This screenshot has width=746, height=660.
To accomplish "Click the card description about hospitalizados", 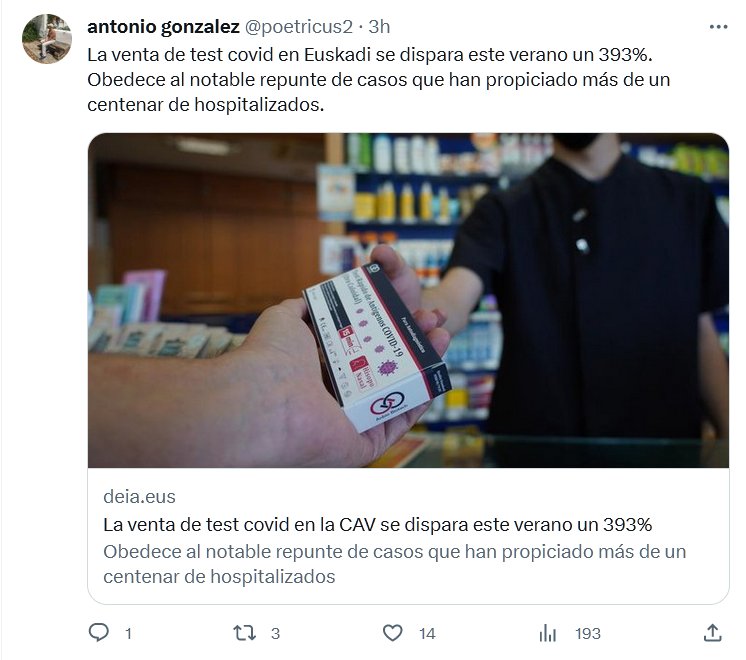I will (x=394, y=564).
